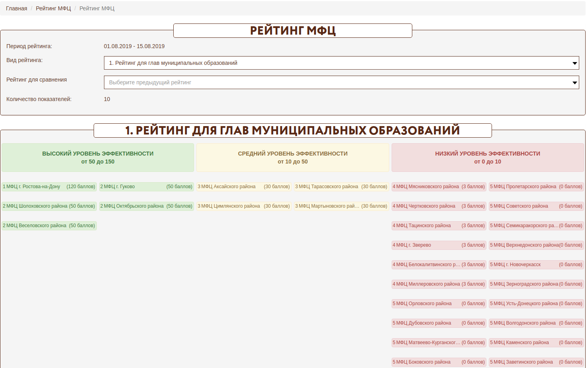The image size is (588, 368).
Task: Click the 'Главная' breadcrumb link
Action: pos(16,8)
